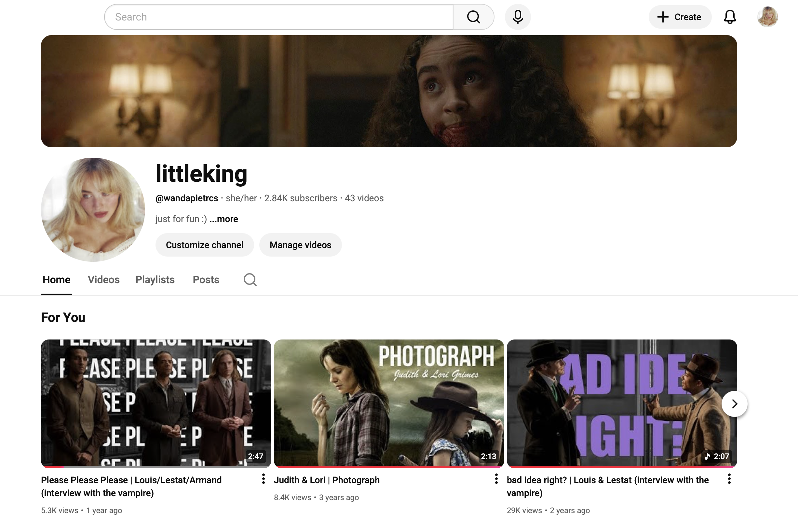
Task: Open the Create dropdown
Action: [x=680, y=17]
